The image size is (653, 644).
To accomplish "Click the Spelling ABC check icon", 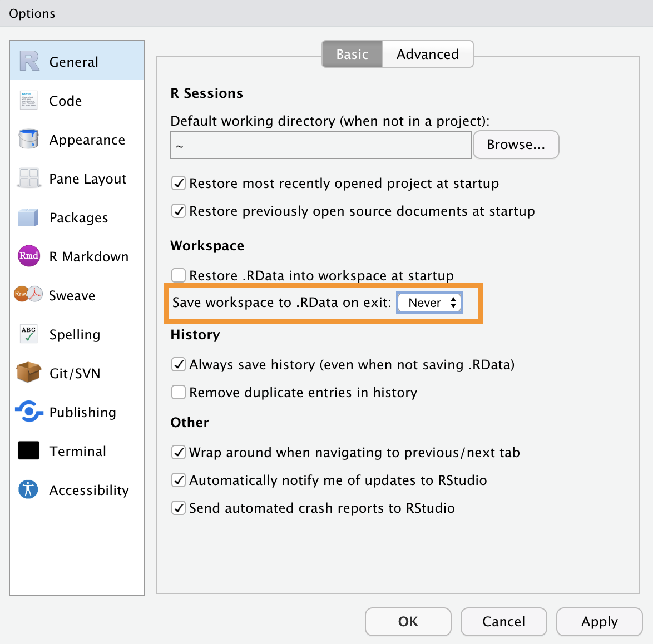I will (x=29, y=334).
